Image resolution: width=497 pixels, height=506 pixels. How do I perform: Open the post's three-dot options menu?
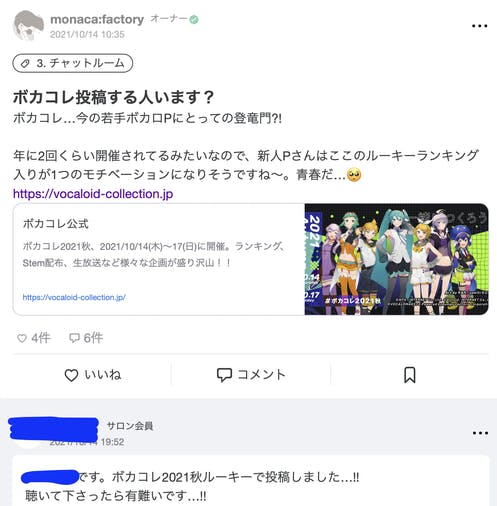click(x=480, y=26)
